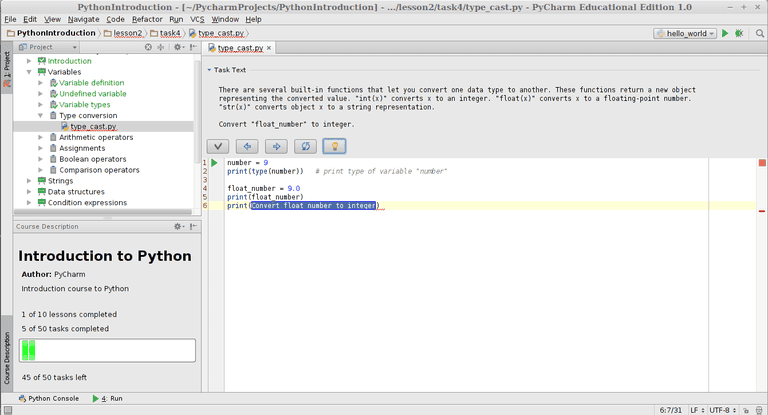Click cursor position 6:7/31 in status bar

coord(671,410)
